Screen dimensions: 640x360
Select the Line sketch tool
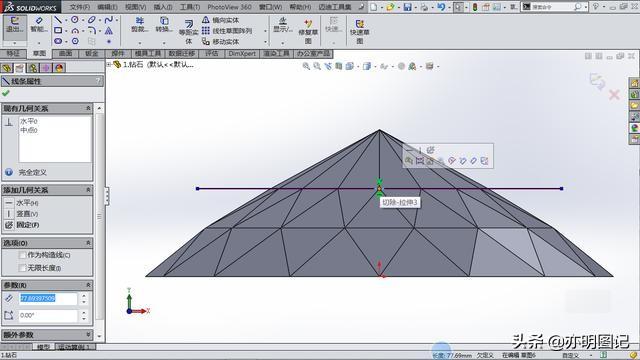pos(58,20)
